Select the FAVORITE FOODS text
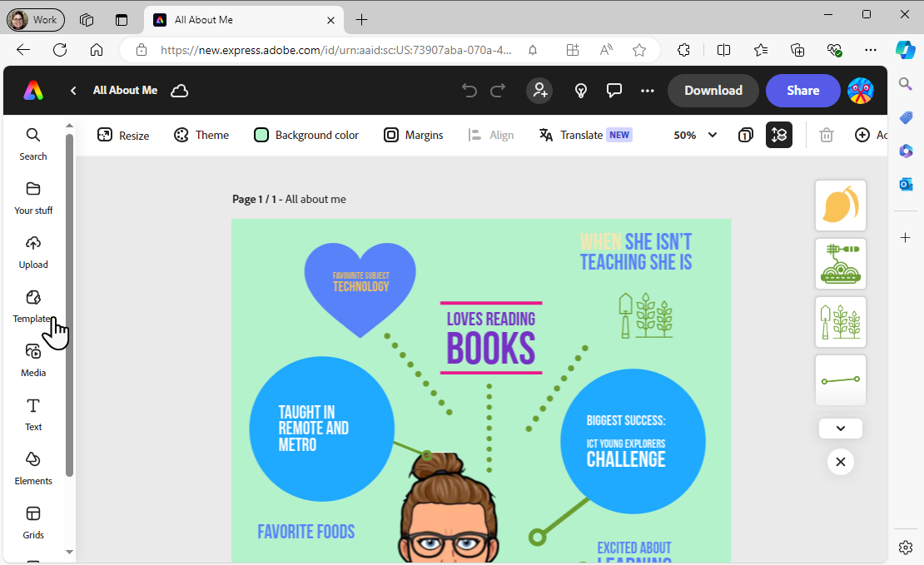The image size is (924, 565). pyautogui.click(x=306, y=532)
